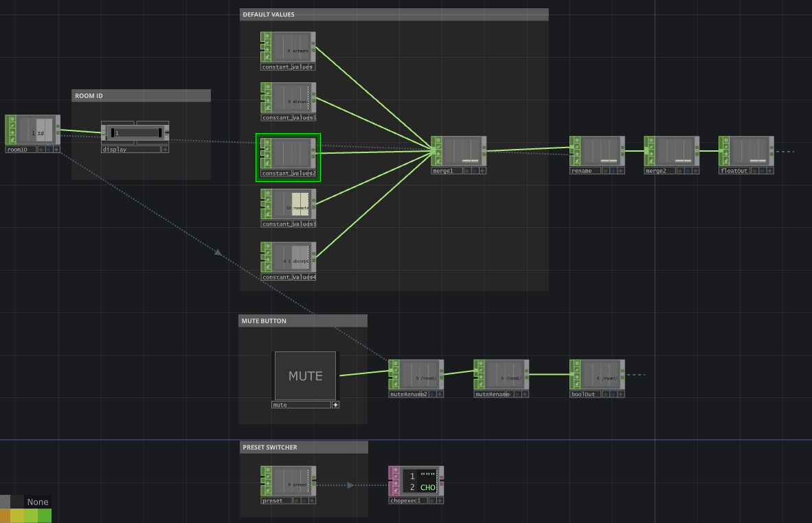
Task: Toggle green display flag under rename
Action: tap(605, 171)
